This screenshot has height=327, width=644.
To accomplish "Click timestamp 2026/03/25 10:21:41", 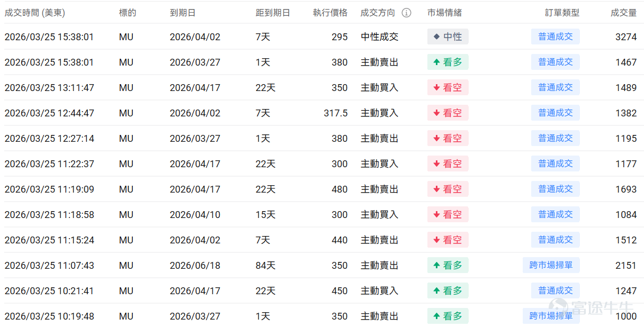I will tap(49, 291).
